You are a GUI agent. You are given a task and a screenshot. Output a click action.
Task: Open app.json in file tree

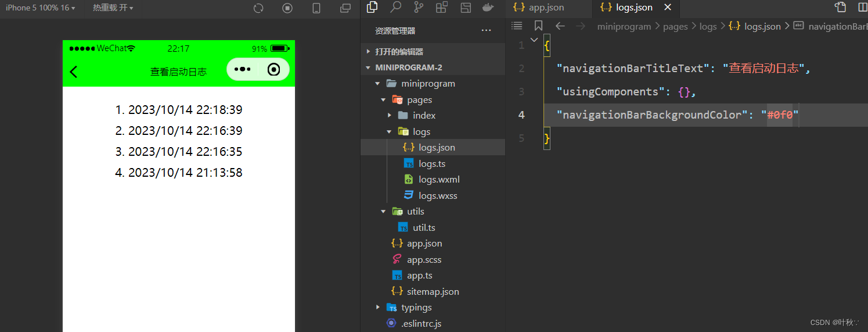(433, 244)
